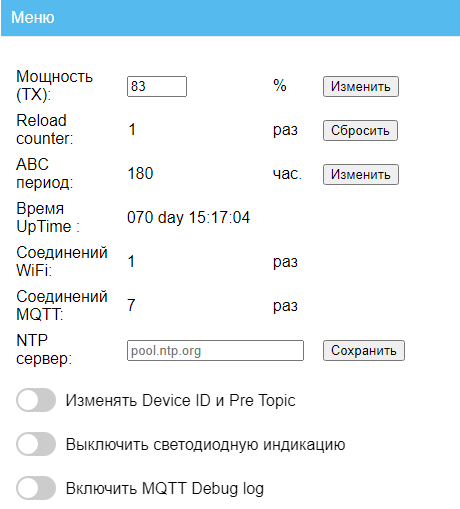Click the Мощность (TX) value input field
This screenshot has height=509, width=460.
coord(157,87)
